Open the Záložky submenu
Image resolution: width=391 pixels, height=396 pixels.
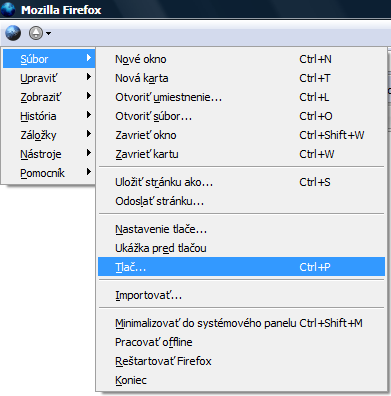pyautogui.click(x=49, y=135)
